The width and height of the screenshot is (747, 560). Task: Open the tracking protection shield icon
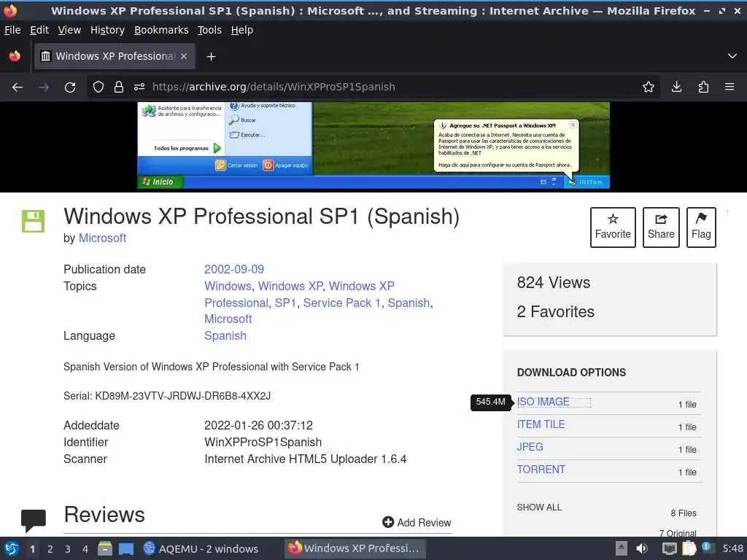98,87
